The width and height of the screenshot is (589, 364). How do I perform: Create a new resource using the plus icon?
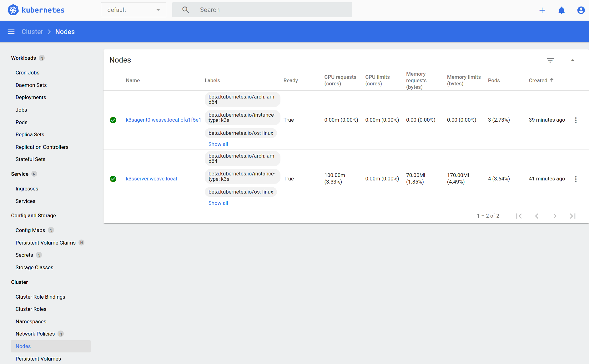tap(542, 10)
